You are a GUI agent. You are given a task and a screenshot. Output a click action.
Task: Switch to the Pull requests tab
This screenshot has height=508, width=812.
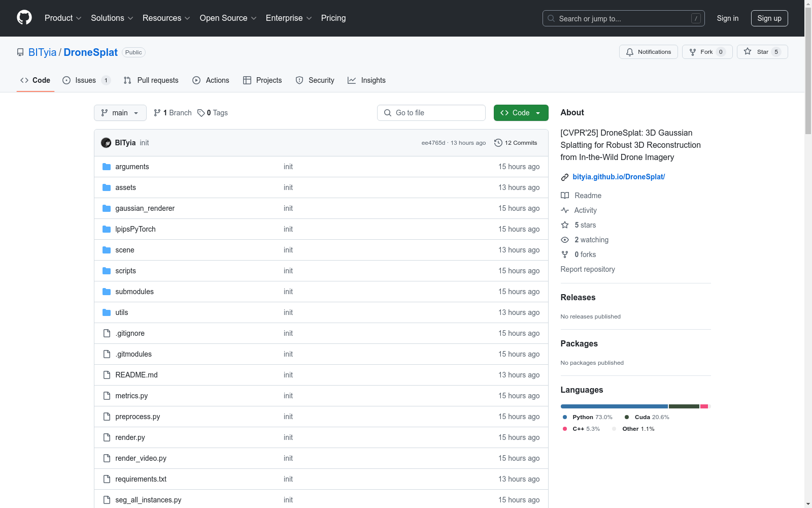[x=151, y=80]
